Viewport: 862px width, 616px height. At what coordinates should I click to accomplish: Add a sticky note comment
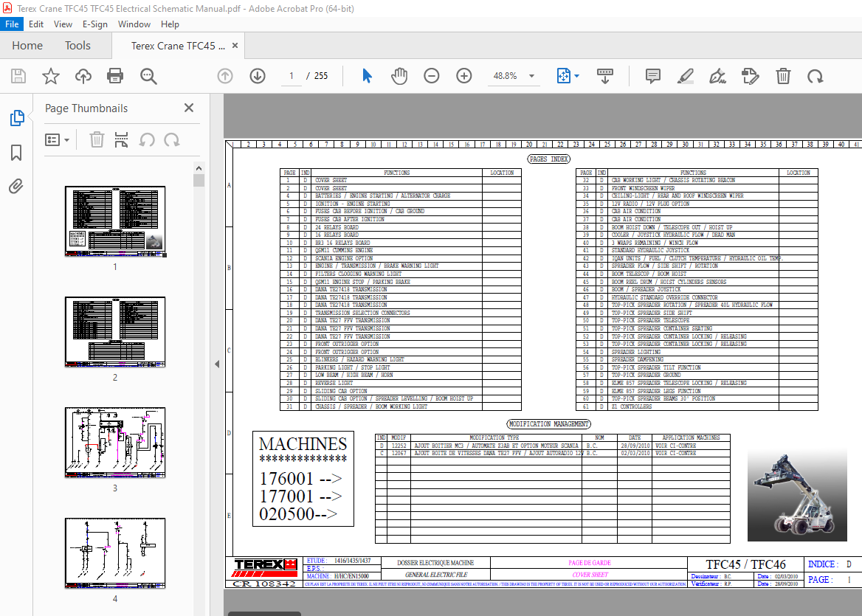click(652, 76)
